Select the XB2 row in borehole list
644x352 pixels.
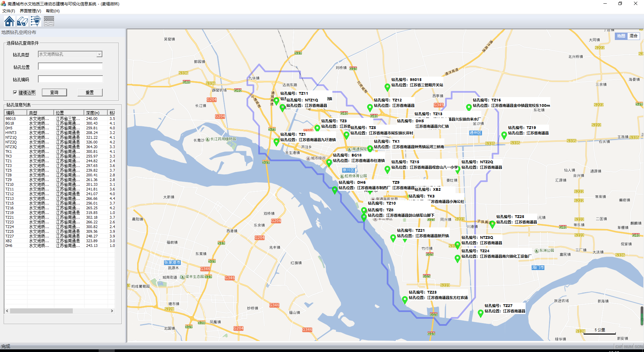click(x=60, y=241)
